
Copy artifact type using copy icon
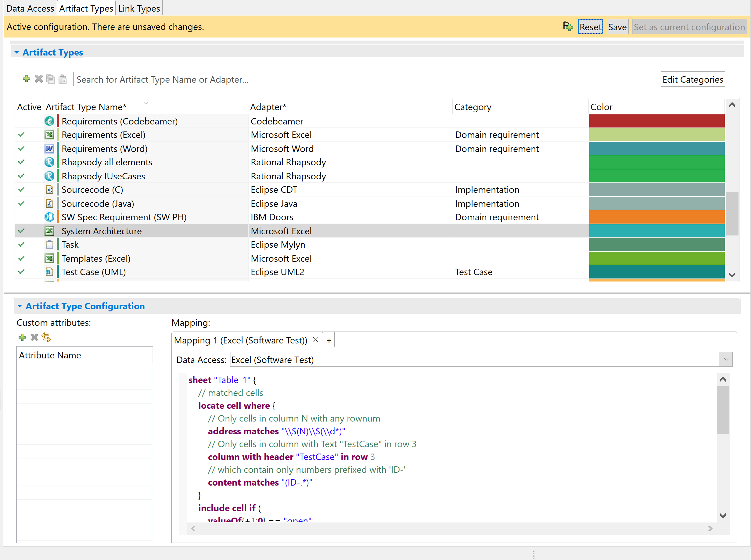click(51, 79)
